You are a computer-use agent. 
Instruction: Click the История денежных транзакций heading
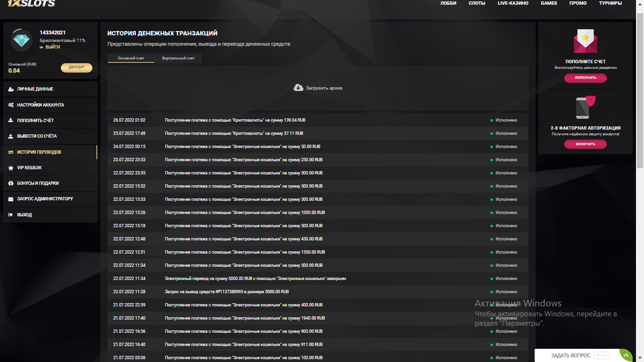[162, 33]
